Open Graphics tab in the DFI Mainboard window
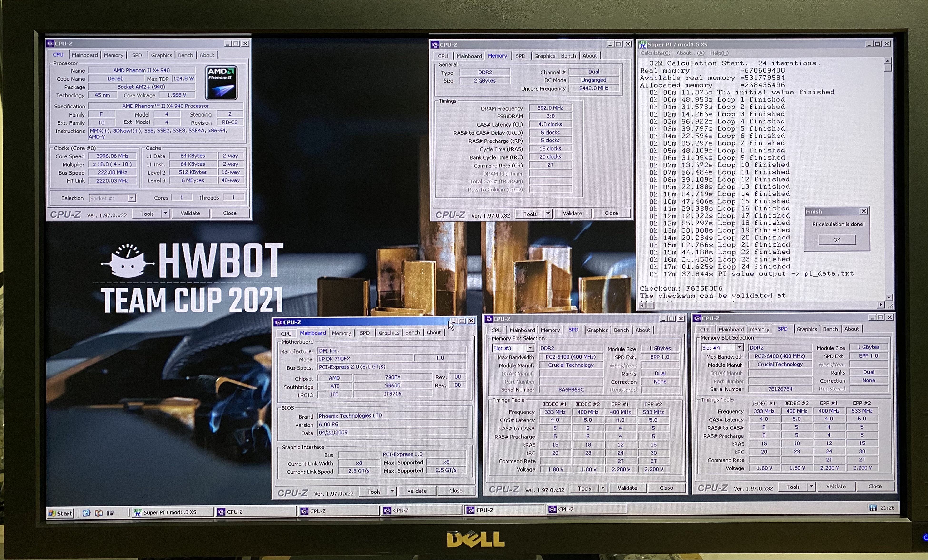Image resolution: width=928 pixels, height=560 pixels. [x=389, y=333]
